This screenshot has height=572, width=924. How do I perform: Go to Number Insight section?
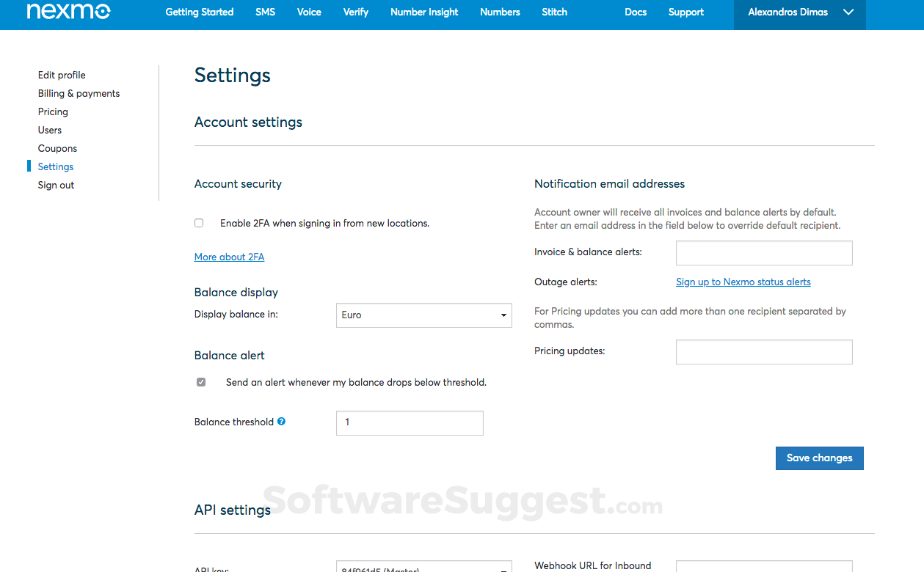pyautogui.click(x=423, y=12)
